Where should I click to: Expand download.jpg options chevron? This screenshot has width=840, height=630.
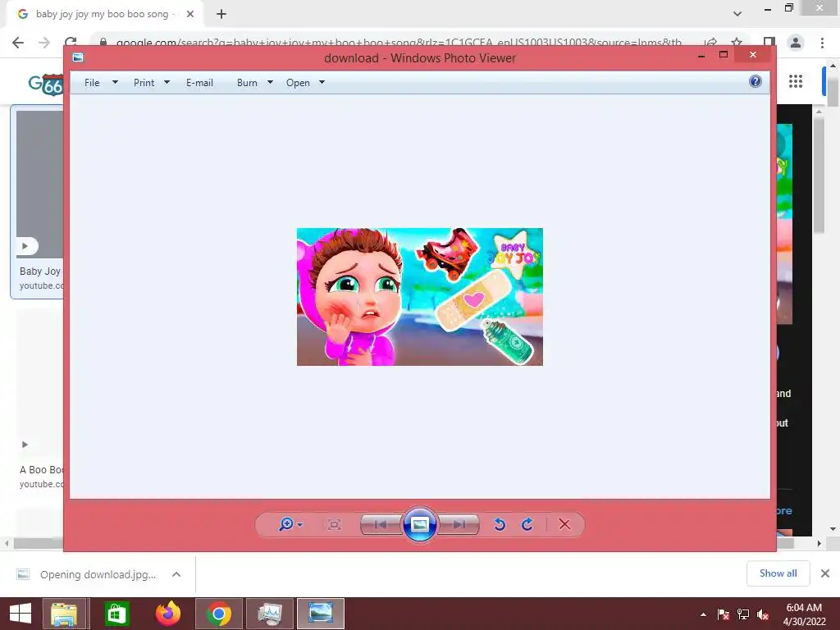[176, 574]
